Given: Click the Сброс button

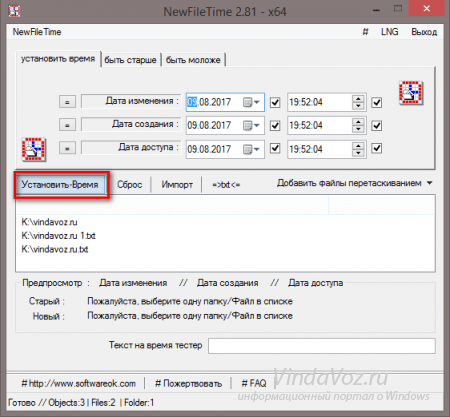Looking at the screenshot, I should pyautogui.click(x=130, y=185).
